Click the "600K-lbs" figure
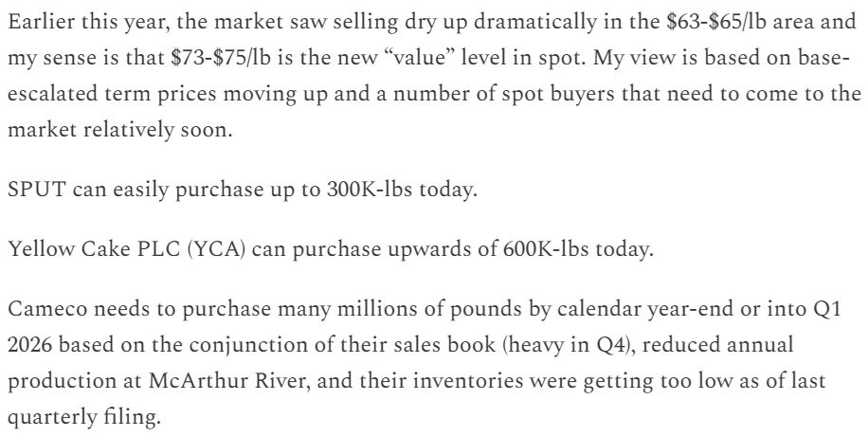The image size is (868, 436). [x=545, y=250]
